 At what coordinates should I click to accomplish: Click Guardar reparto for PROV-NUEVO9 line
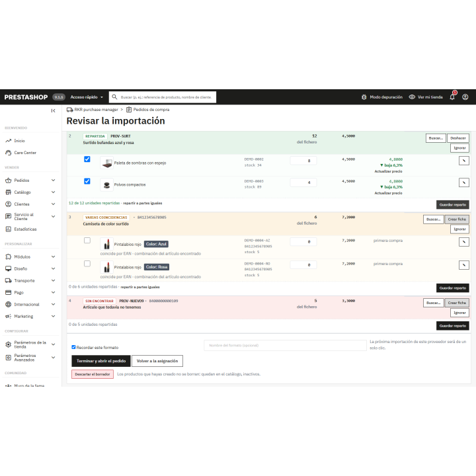[453, 326]
